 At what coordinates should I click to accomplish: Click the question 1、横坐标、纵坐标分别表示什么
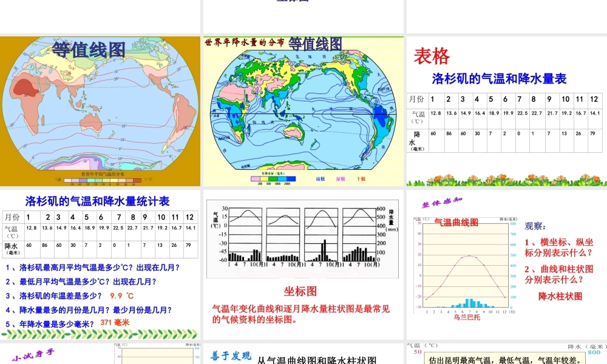click(559, 248)
